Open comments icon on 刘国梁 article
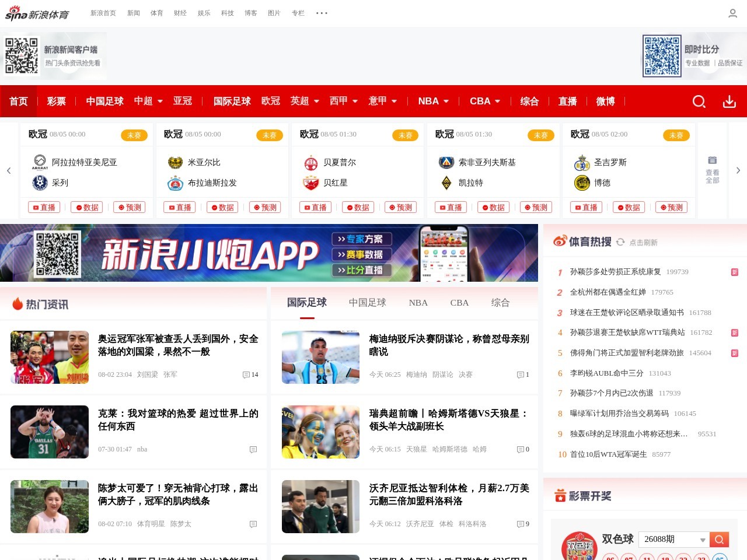Screen dimensions: 747x560 pyautogui.click(x=246, y=374)
